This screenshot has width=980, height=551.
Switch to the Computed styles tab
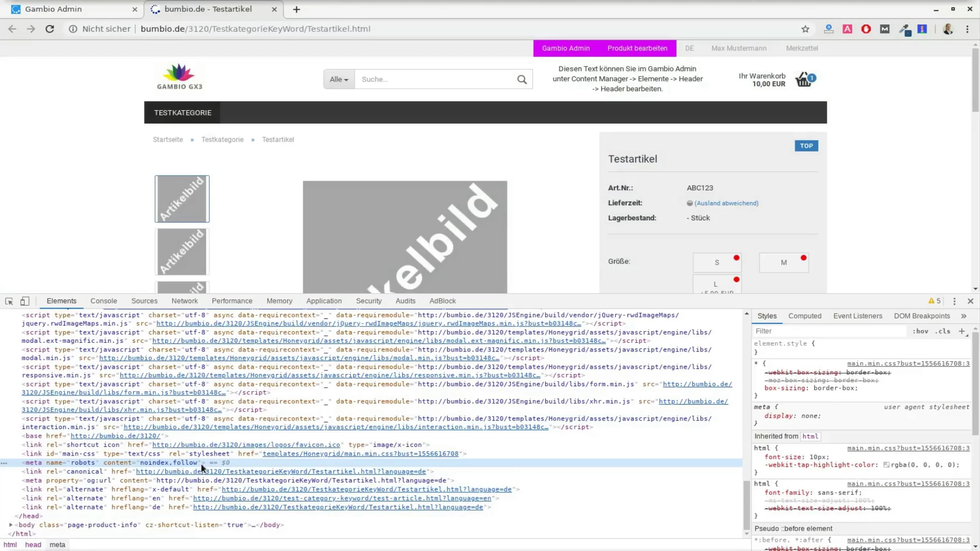[x=804, y=316]
